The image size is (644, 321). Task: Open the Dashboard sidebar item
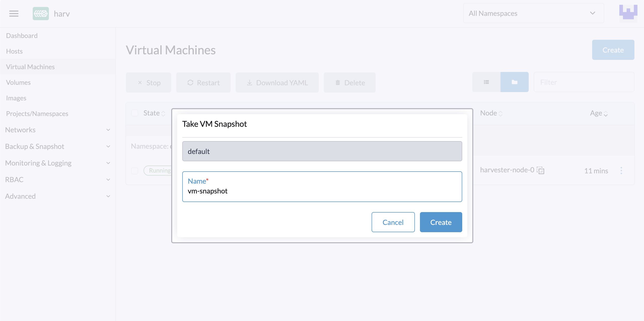(x=22, y=36)
